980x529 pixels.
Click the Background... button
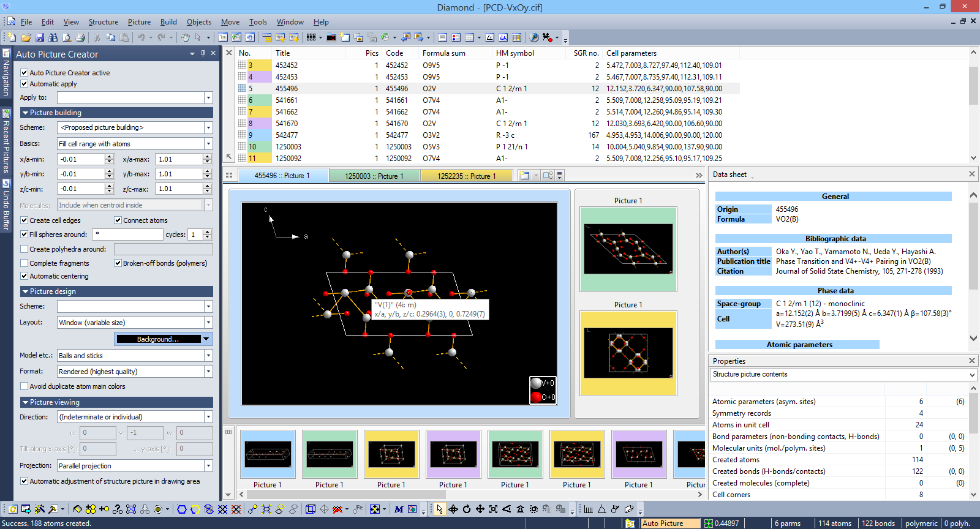158,339
